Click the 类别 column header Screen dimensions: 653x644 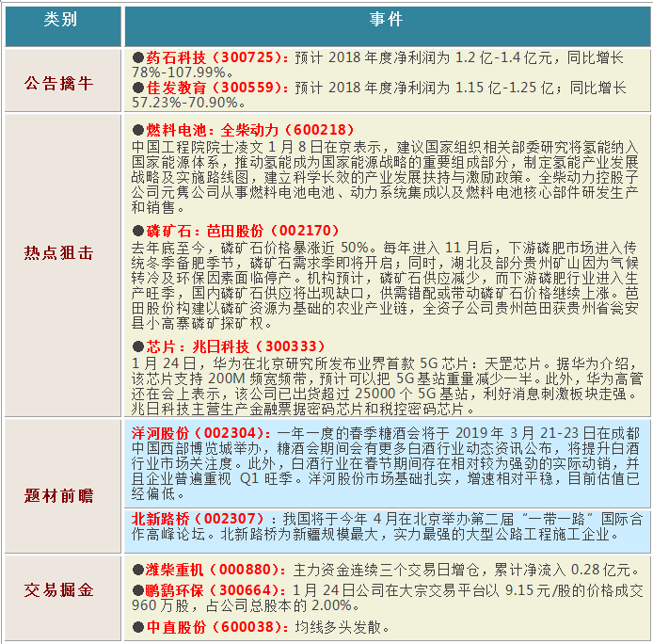point(63,26)
